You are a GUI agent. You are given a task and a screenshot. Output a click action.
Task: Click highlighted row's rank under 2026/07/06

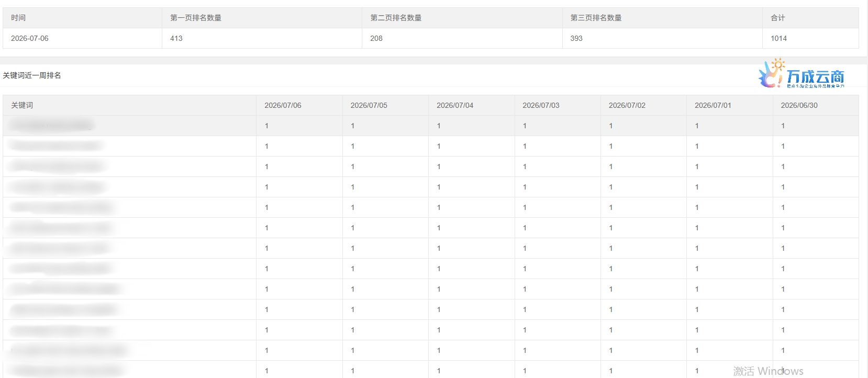click(x=266, y=126)
